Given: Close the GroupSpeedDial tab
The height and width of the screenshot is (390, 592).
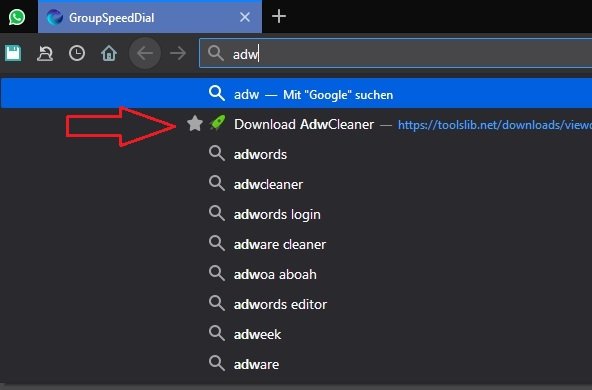Looking at the screenshot, I should pyautogui.click(x=245, y=17).
